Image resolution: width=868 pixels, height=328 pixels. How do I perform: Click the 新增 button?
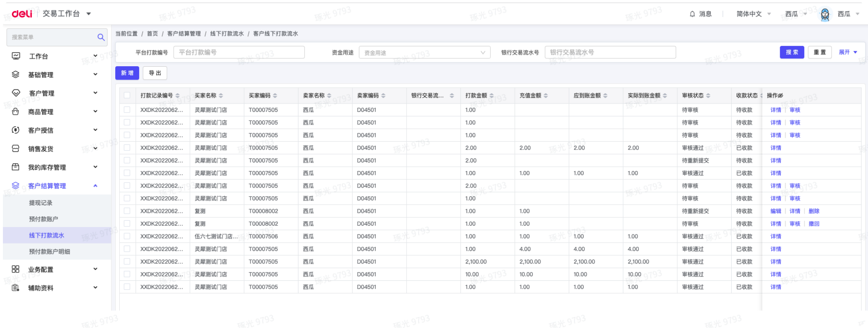[x=127, y=73]
